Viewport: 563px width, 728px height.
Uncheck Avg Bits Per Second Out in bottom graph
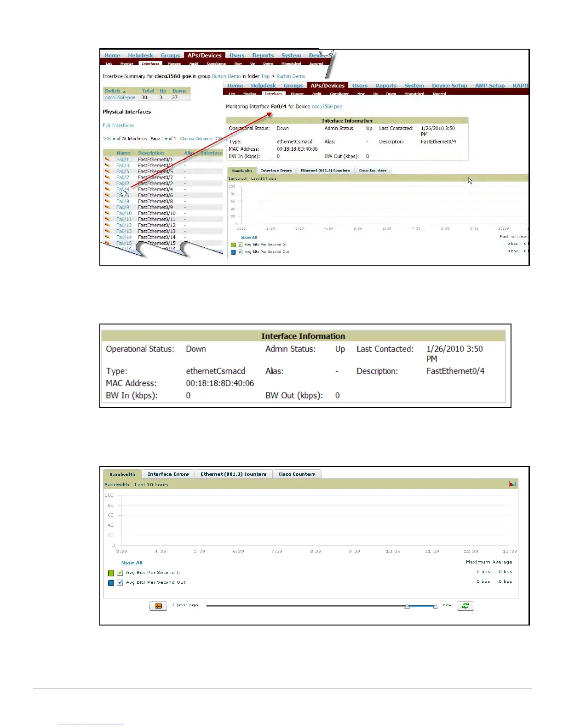tap(120, 582)
